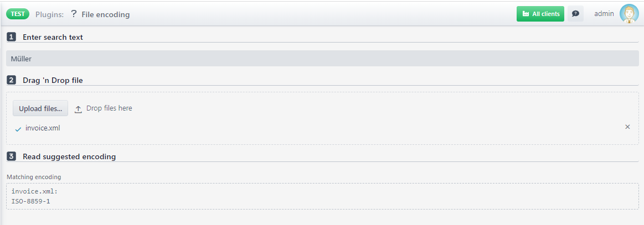Open the chat bubble help icon
The width and height of the screenshot is (644, 225).
575,13
